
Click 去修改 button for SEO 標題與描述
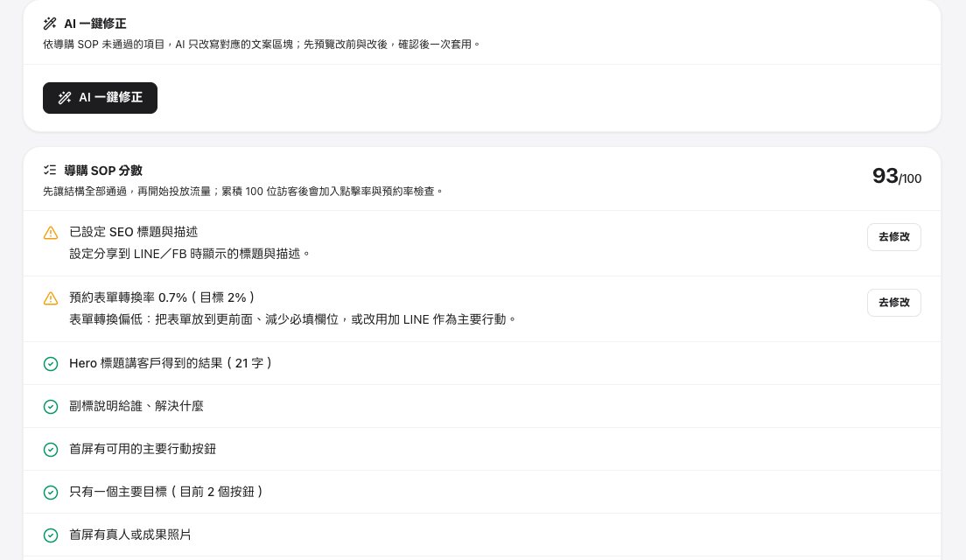[894, 237]
